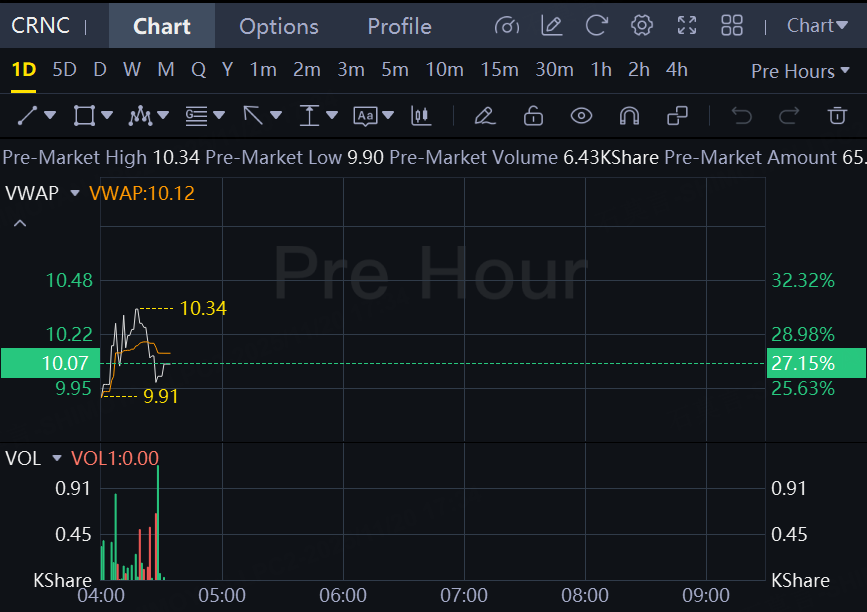The image size is (867, 612).
Task: Open the VWAP indicator dropdown
Action: (x=75, y=193)
